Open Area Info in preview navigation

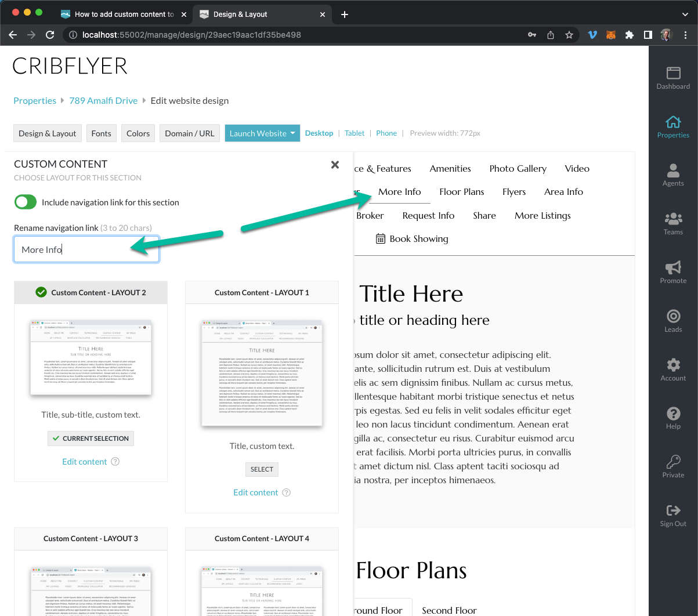point(563,192)
